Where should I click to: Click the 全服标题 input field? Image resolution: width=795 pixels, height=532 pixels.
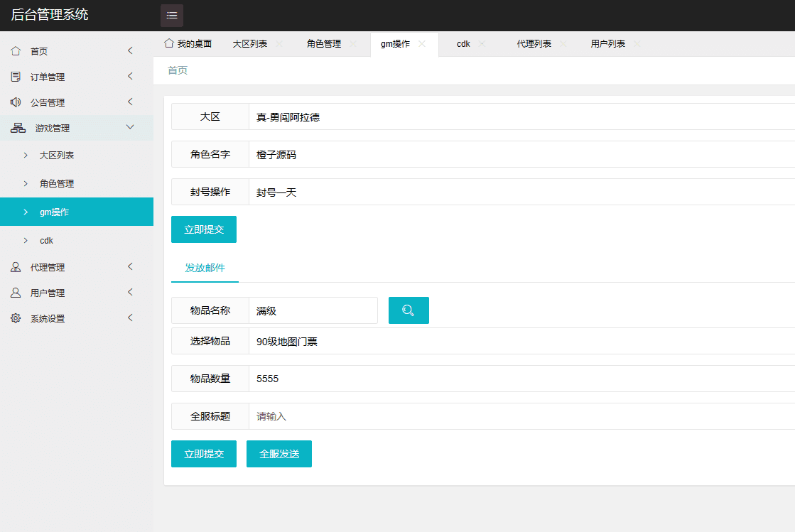click(521, 416)
